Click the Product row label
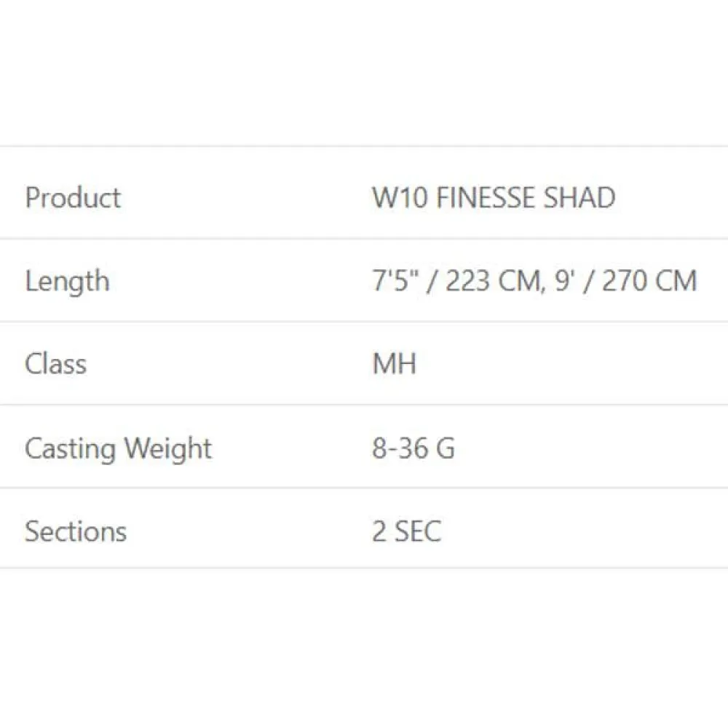The image size is (728, 728). 73,198
